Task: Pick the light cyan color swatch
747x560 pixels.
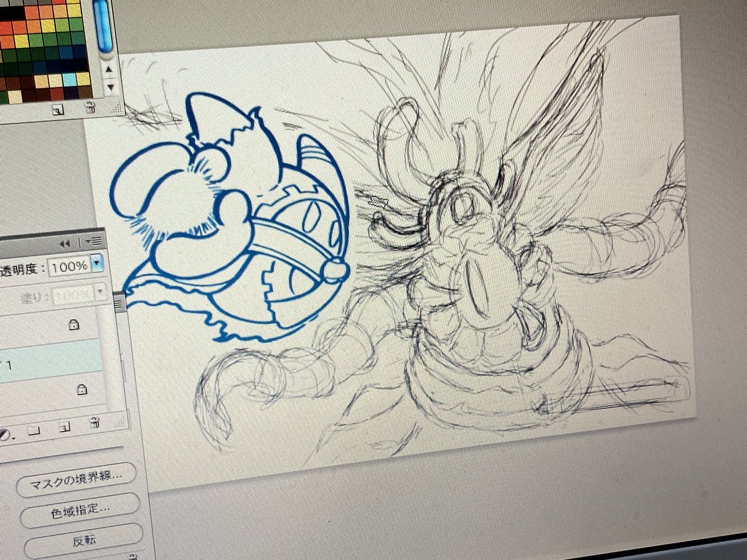Action: point(69,80)
